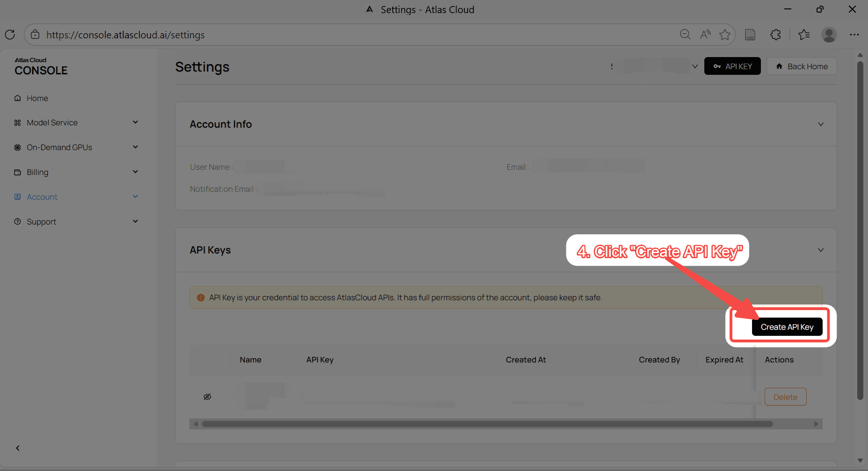Click the horizontal table scrollbar
The width and height of the screenshot is (868, 471).
pyautogui.click(x=486, y=424)
